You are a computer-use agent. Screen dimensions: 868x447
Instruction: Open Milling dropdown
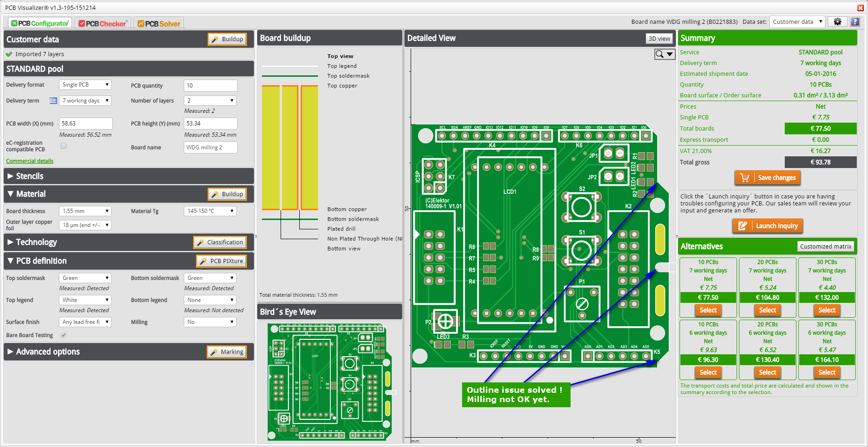(210, 322)
